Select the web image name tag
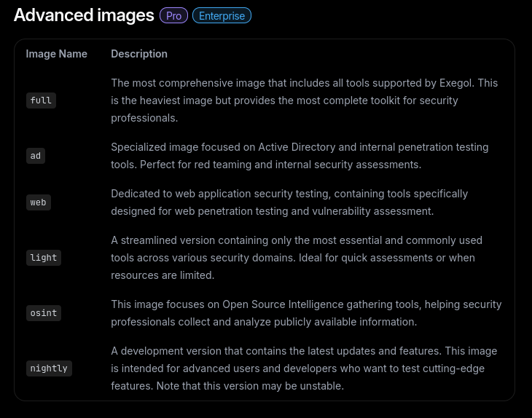The width and height of the screenshot is (532, 418). coord(39,202)
